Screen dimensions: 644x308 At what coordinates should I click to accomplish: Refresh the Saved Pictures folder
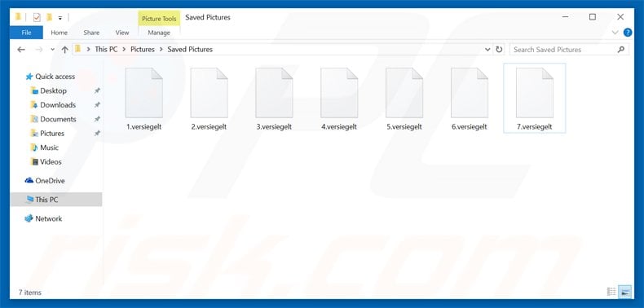pyautogui.click(x=499, y=50)
